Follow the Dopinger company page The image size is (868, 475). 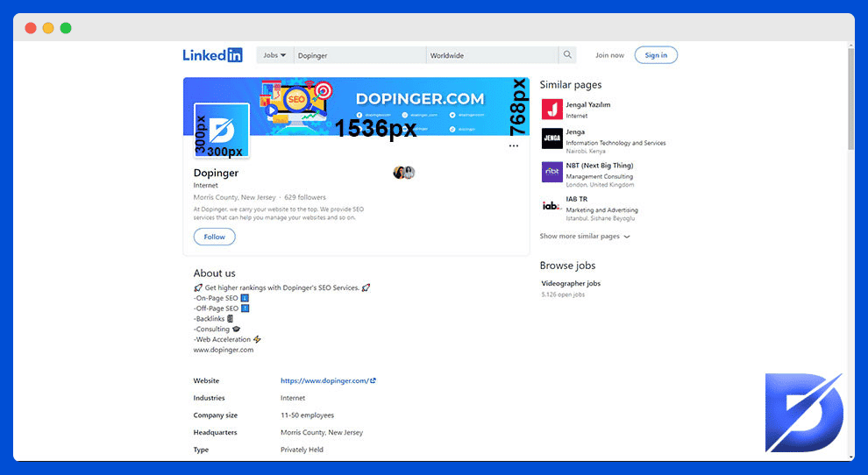tap(214, 237)
